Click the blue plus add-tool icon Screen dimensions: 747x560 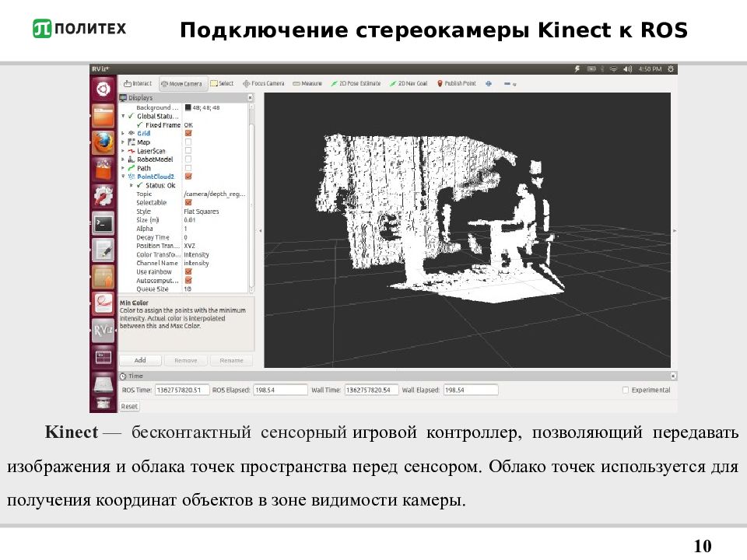[x=489, y=83]
